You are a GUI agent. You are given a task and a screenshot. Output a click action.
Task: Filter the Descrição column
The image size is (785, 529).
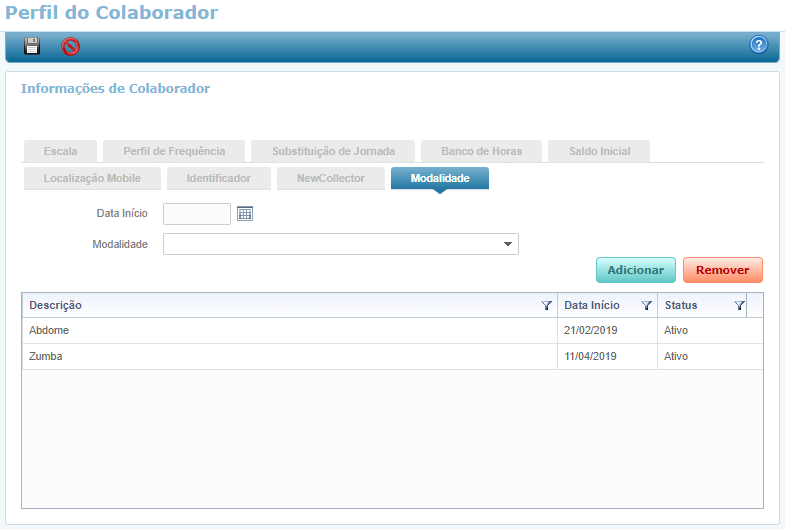click(546, 306)
